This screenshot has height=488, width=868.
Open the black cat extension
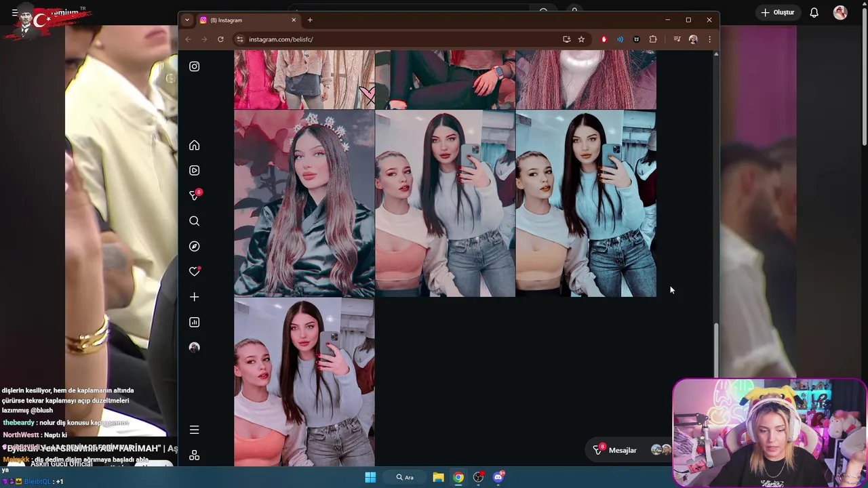click(x=636, y=39)
